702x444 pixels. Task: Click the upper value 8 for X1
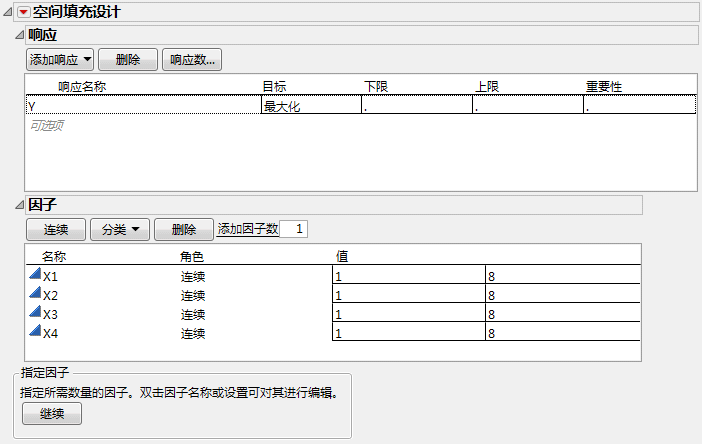click(563, 275)
